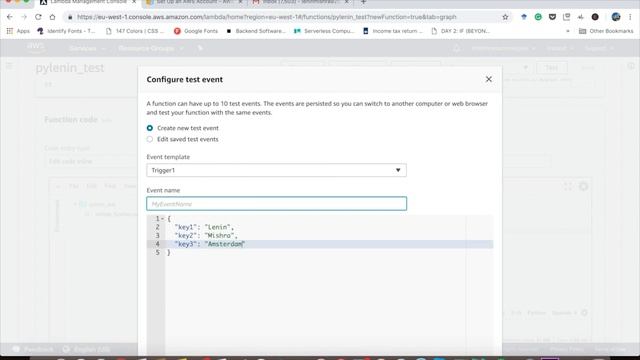The height and width of the screenshot is (360, 640).
Task: Open the Income tax return bookmark
Action: (393, 31)
